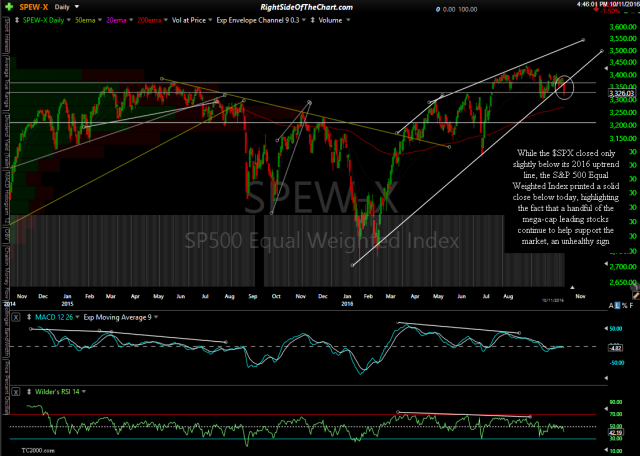Click the chart annotation text about $SPX
This screenshot has width=640, height=456.
coord(566,197)
